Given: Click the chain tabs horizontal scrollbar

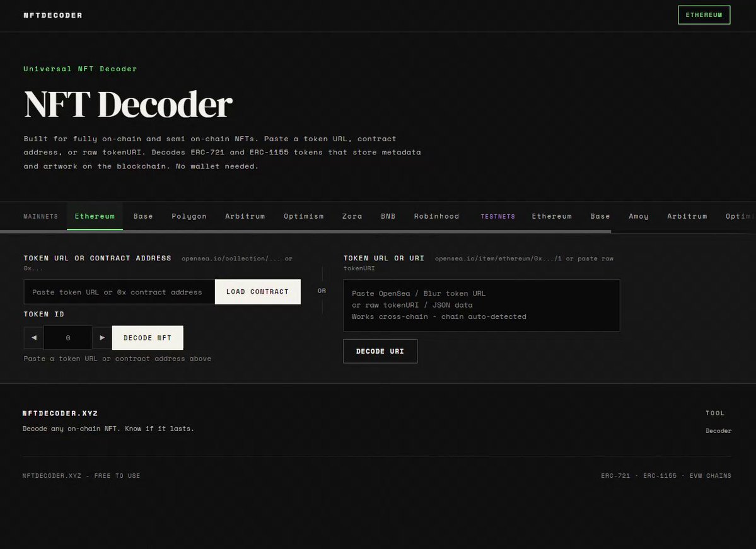Looking at the screenshot, I should [306, 232].
